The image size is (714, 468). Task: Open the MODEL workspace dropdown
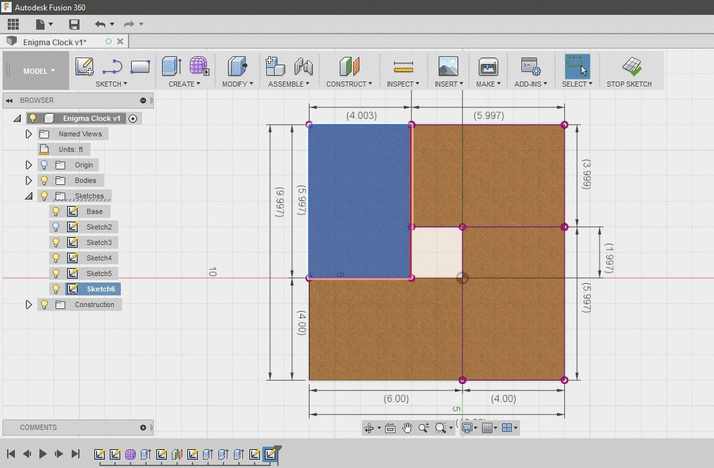(39, 71)
